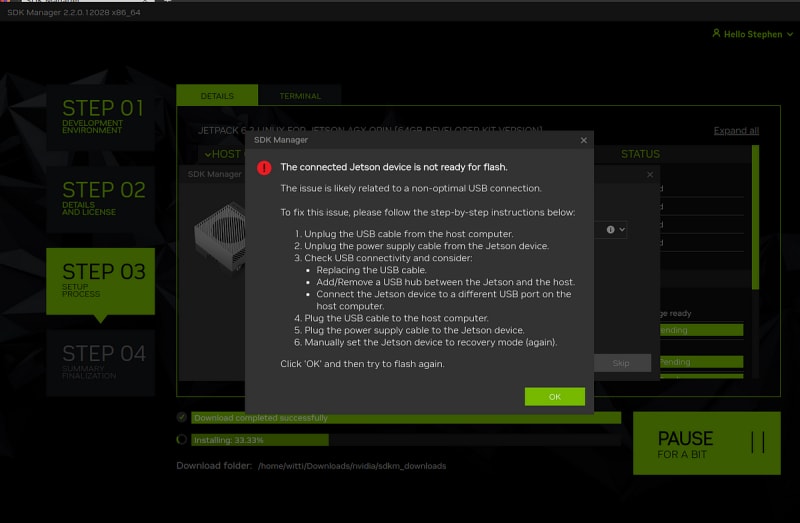
Task: Click the red error alert icon
Action: coord(264,167)
